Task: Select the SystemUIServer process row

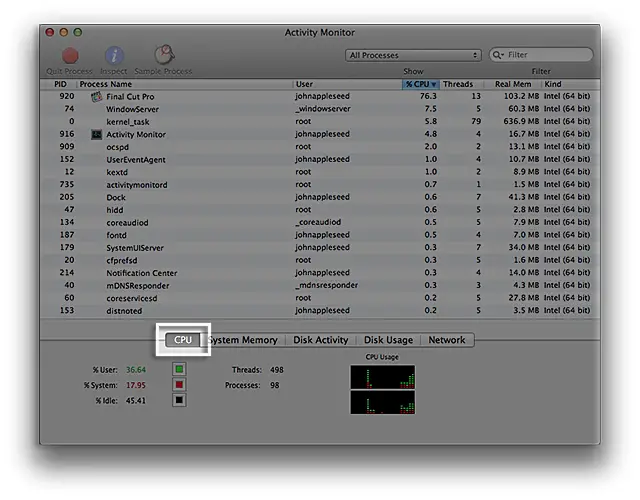Action: coord(320,248)
